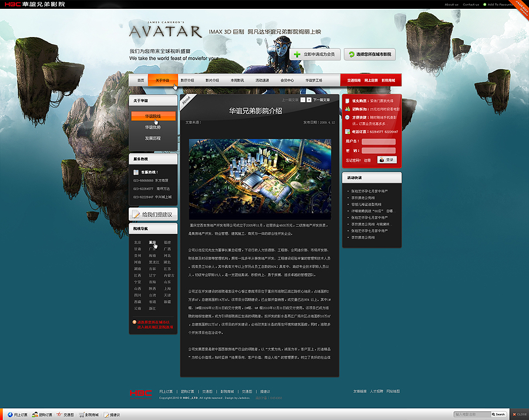Select 上海 in the 院线导航 list

click(168, 288)
